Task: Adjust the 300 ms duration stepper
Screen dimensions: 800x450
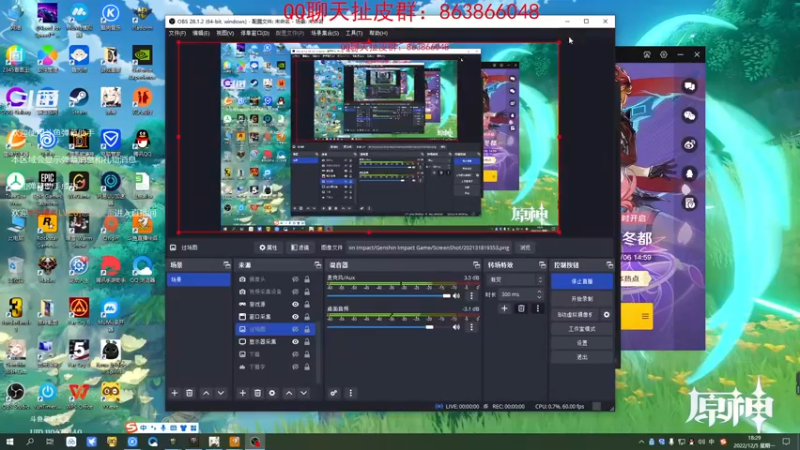Action: point(539,294)
